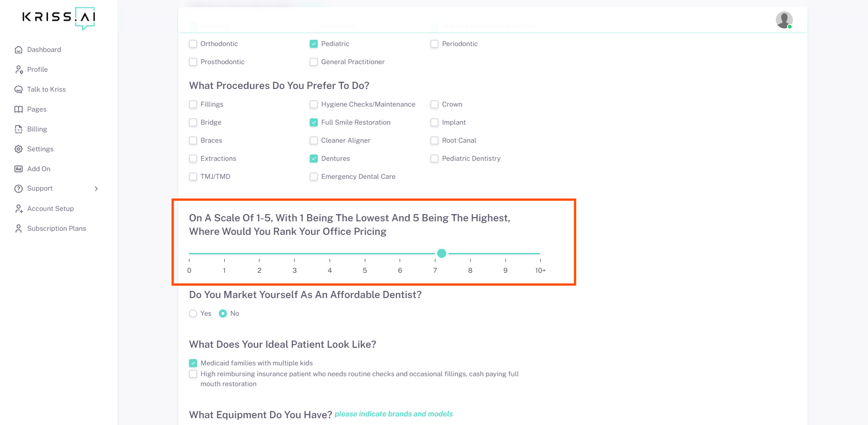Go to Account Setup in the sidebar
Viewport: 868px width, 425px height.
[x=50, y=209]
